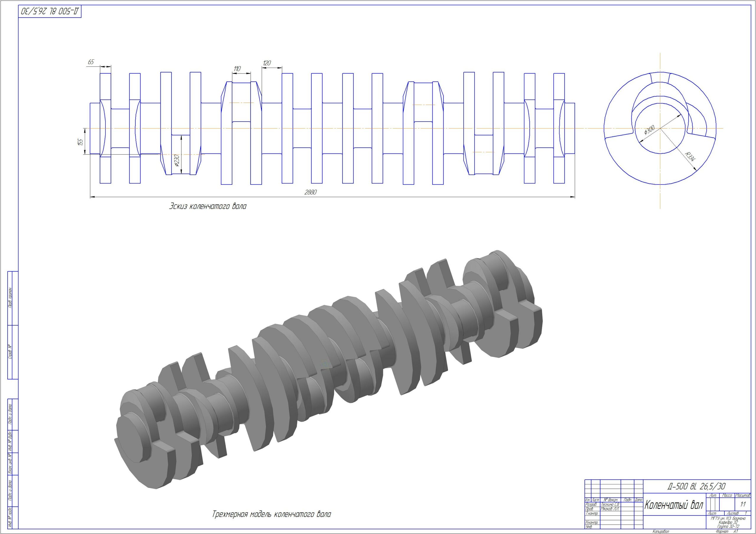Click the 'Кафедра Э2' text
756x534 pixels.
tap(728, 522)
